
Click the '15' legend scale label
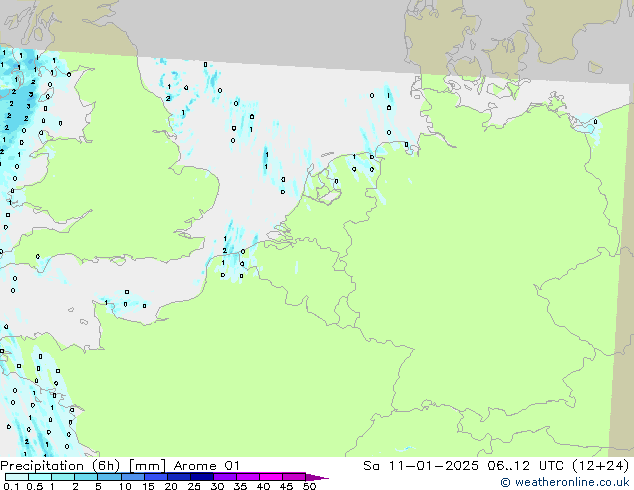coord(148,486)
